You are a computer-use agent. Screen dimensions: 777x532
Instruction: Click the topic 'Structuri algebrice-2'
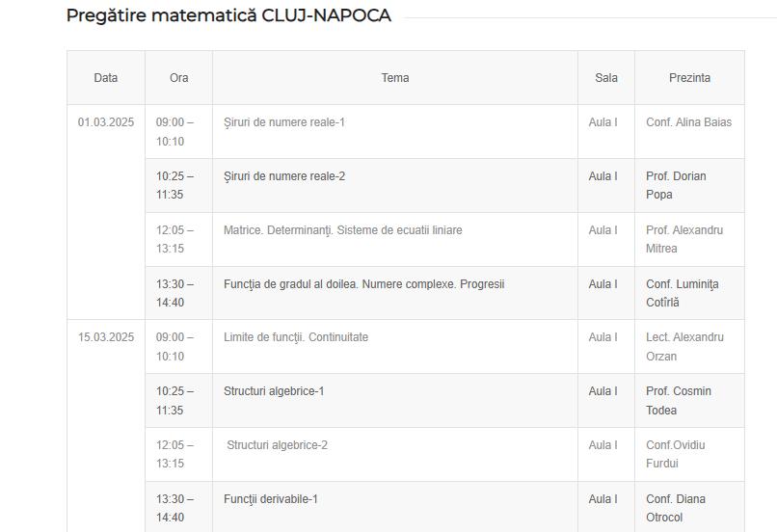click(277, 445)
